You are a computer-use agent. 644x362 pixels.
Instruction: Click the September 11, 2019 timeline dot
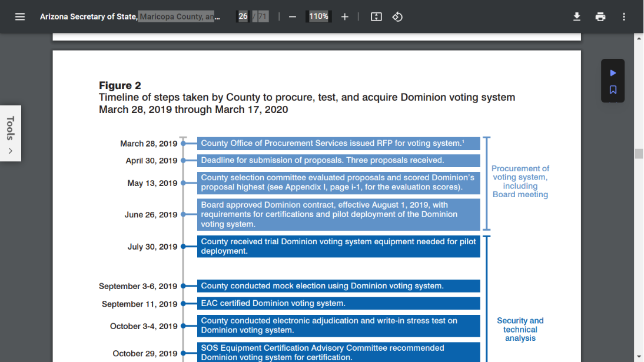[183, 304]
